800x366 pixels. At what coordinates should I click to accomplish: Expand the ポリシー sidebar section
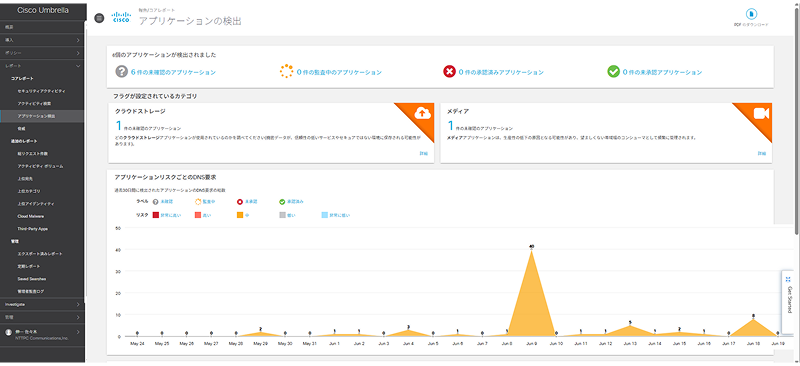(x=42, y=53)
